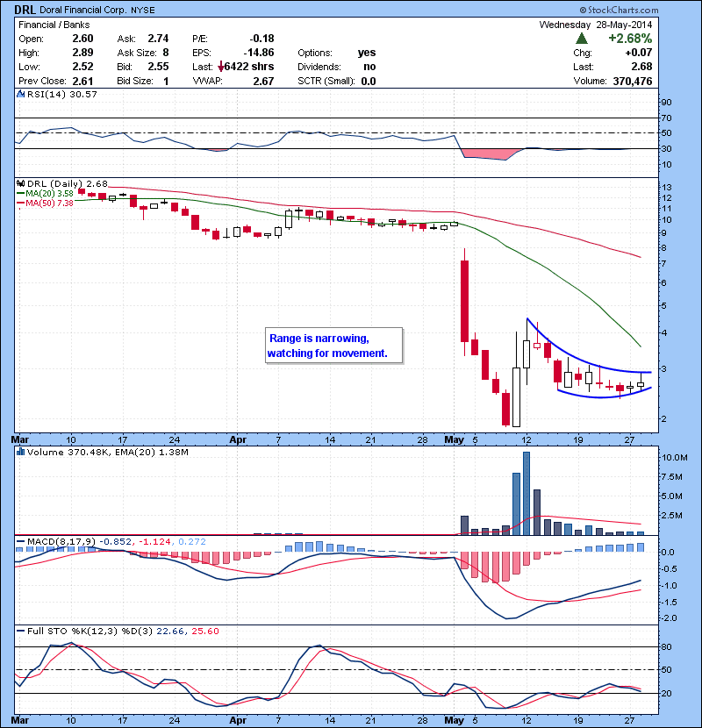This screenshot has height=728, width=702.
Task: Click the Mar label on price x-axis
Action: pos(20,439)
